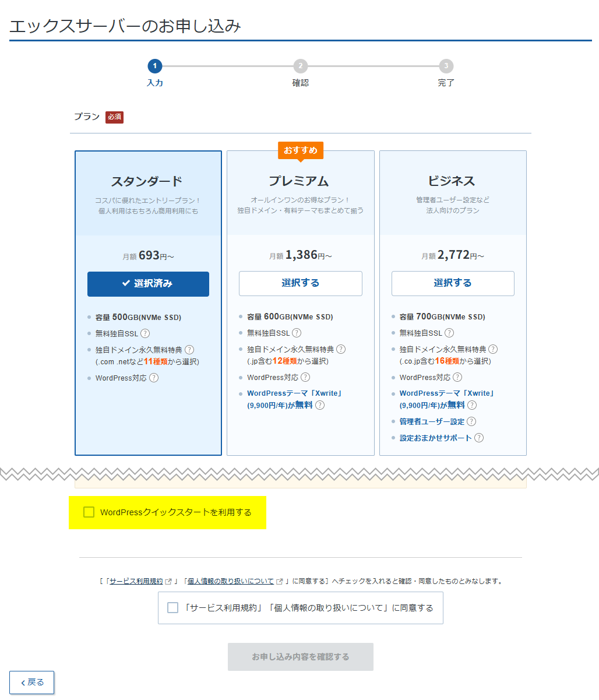Image resolution: width=599 pixels, height=700 pixels.
Task: Open help for Premium plan 独自ドメイン永久無料特典
Action: click(341, 349)
